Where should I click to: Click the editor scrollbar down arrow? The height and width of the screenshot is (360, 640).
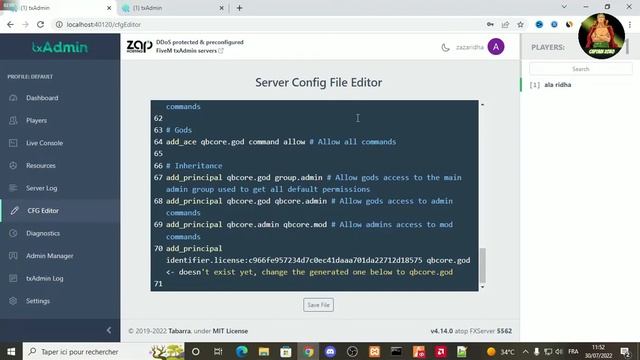click(x=482, y=287)
